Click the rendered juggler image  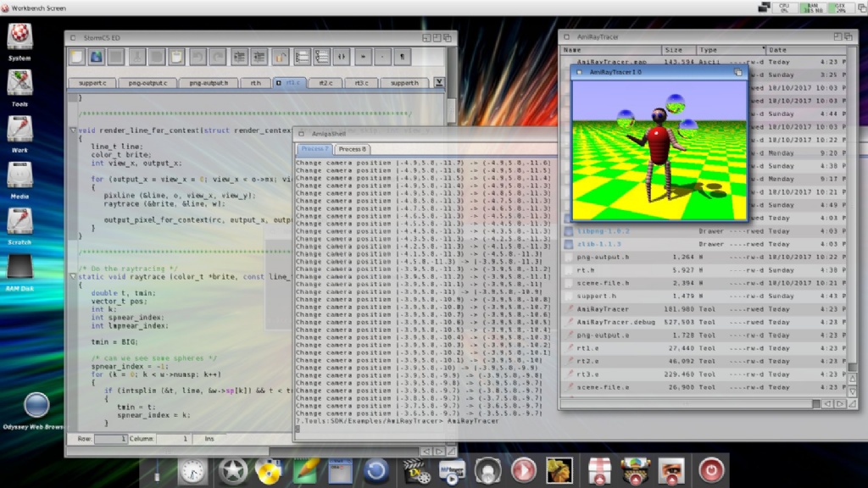659,149
